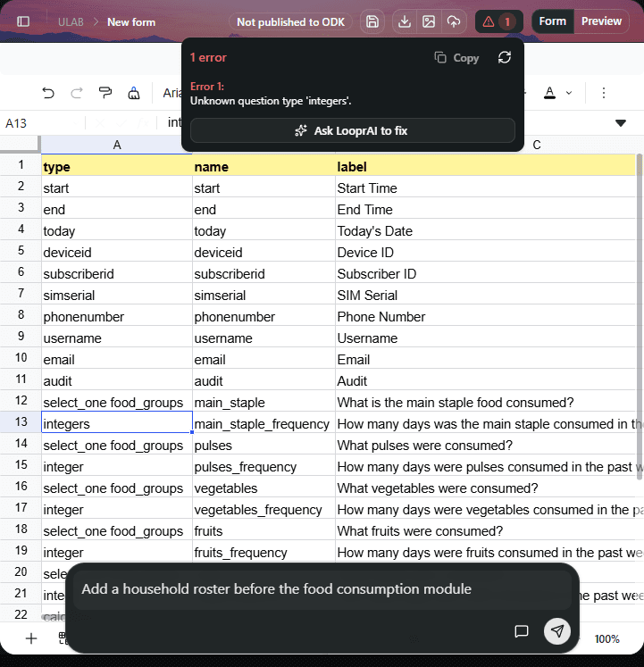The height and width of the screenshot is (667, 644).
Task: Click the 'name' header cell
Action: [263, 165]
